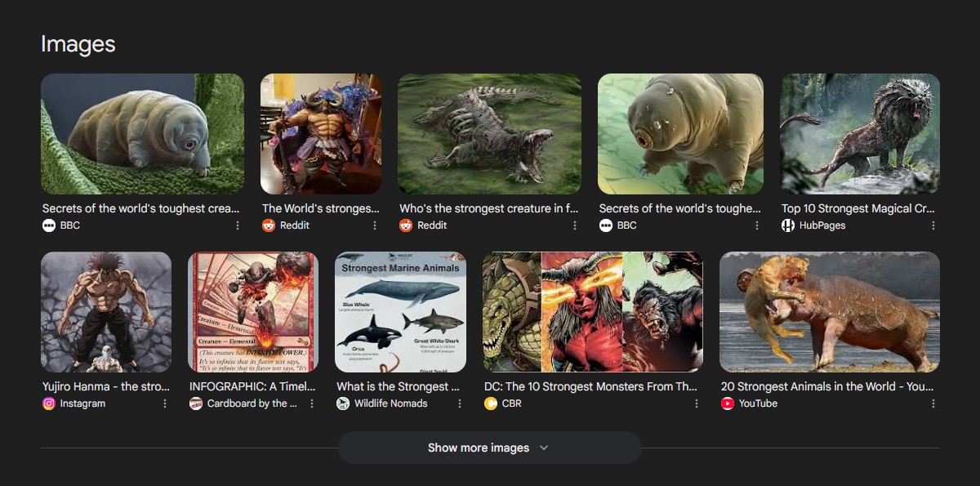Open the tardigrade thumbnail on green moss

pyautogui.click(x=142, y=133)
